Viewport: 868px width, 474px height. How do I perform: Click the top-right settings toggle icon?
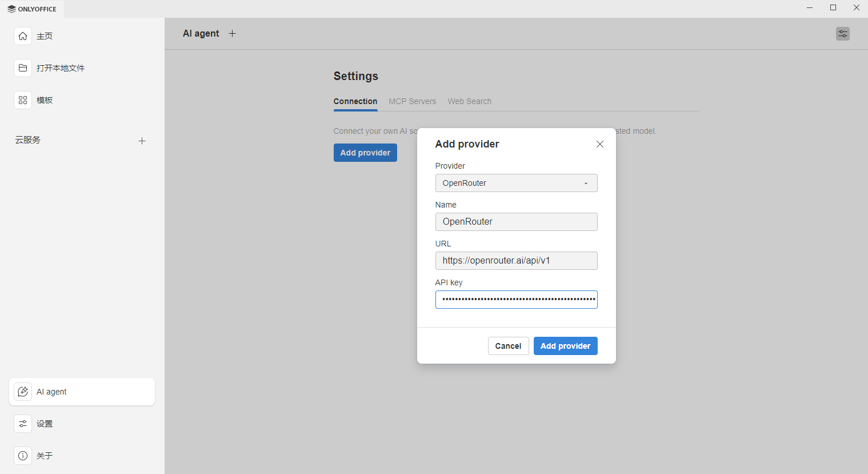pyautogui.click(x=842, y=34)
